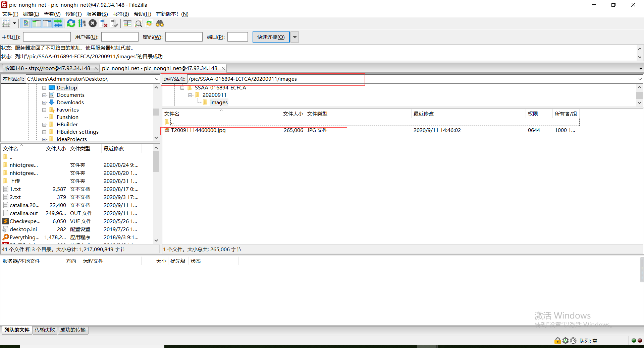Switch to the 成功的传输 queue tab
644x348 pixels.
[73, 330]
